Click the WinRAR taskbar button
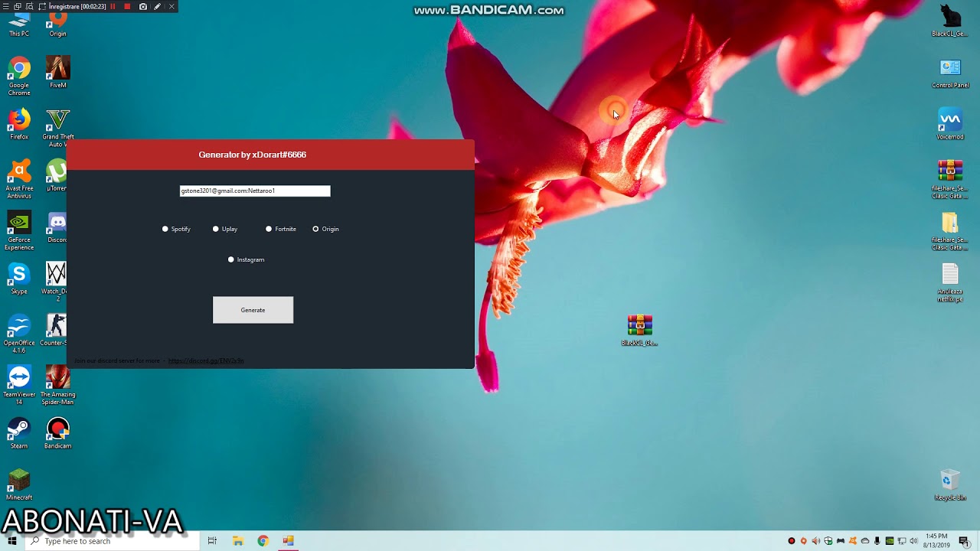Viewport: 980px width, 551px height. (x=288, y=541)
